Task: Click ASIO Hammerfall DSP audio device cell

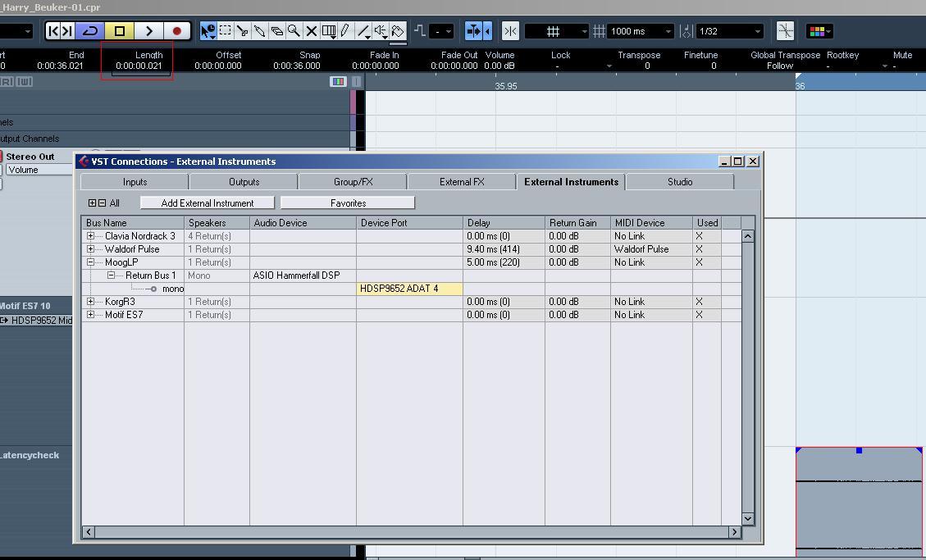Action: click(303, 275)
